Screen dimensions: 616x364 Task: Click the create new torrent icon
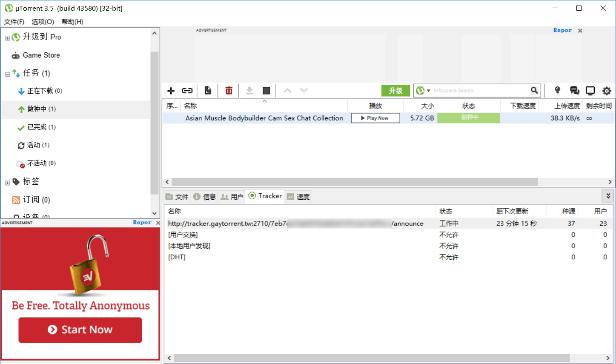click(208, 91)
